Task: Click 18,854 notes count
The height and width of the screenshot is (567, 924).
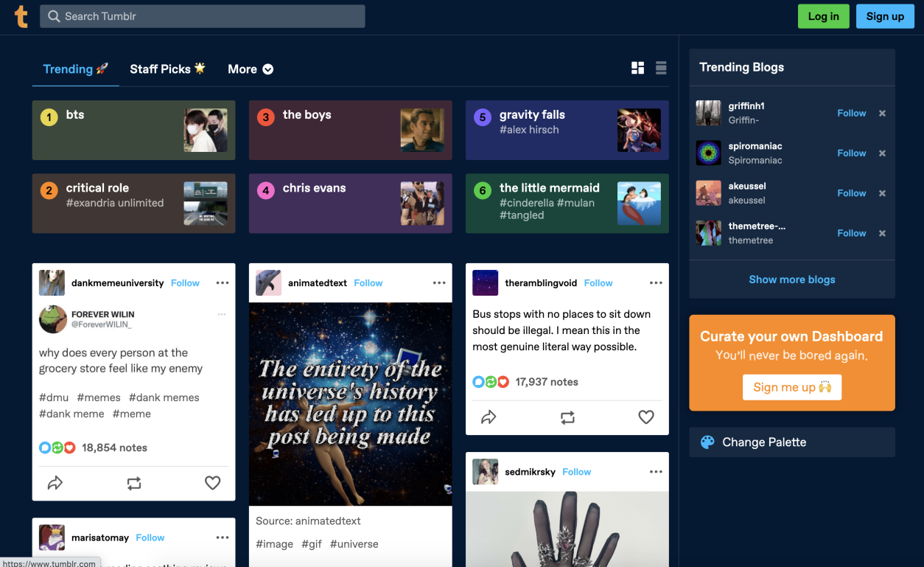Action: click(114, 448)
